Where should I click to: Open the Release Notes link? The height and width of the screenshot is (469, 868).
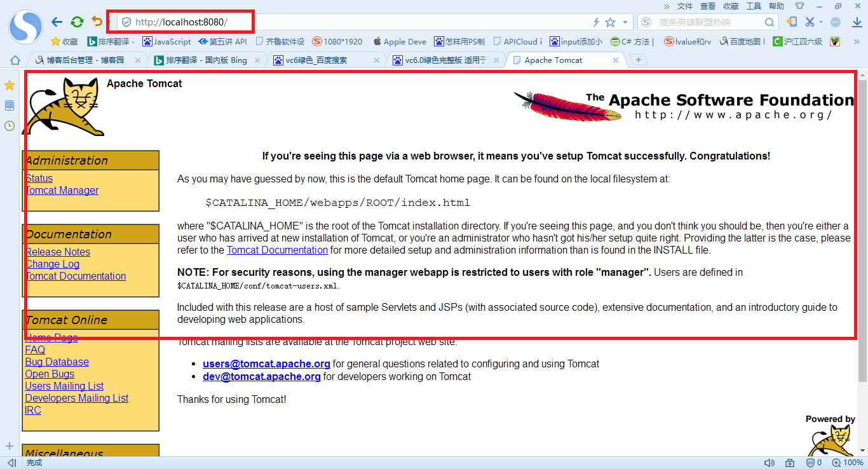click(57, 252)
